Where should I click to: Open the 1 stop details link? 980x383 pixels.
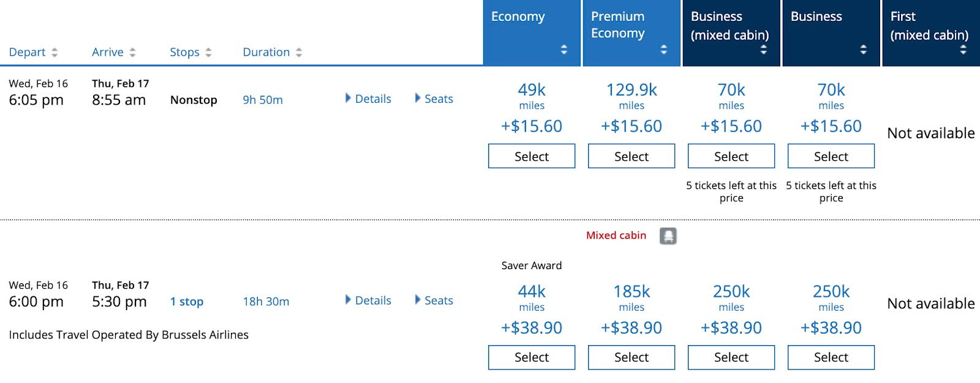point(187,302)
